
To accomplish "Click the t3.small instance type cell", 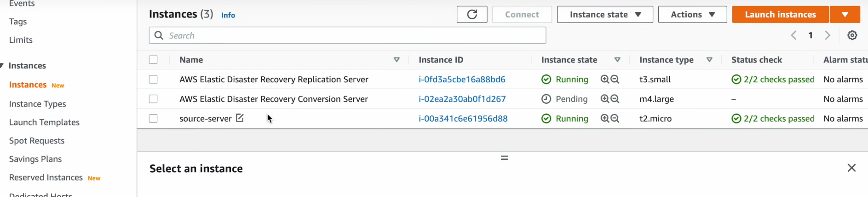I will coord(655,79).
